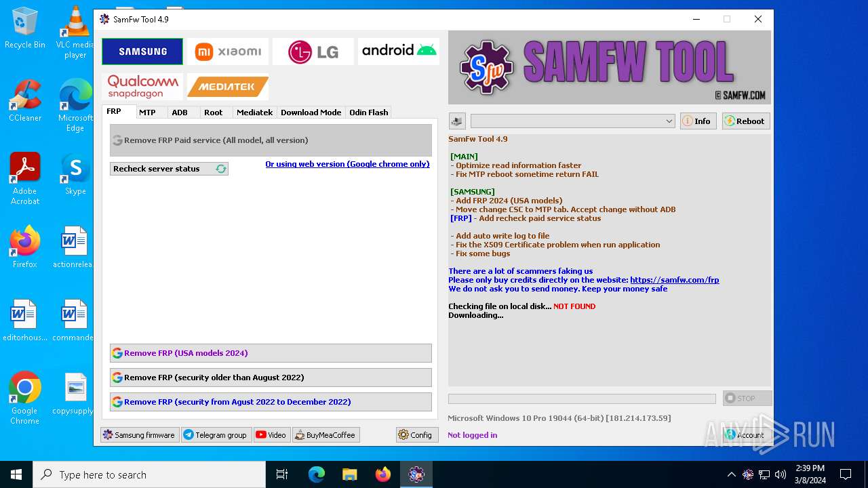Viewport: 868px width, 488px height.
Task: Select the Android brand button
Action: tap(399, 52)
